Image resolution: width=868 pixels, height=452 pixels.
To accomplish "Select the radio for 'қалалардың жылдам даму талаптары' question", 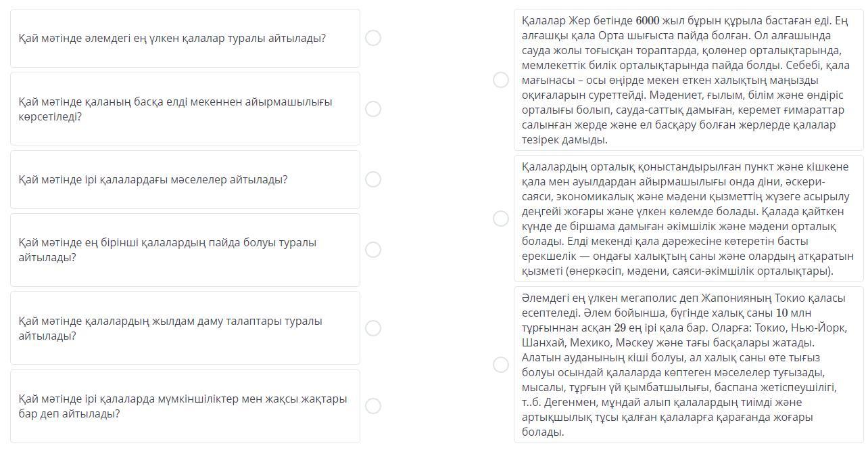I will (x=372, y=328).
